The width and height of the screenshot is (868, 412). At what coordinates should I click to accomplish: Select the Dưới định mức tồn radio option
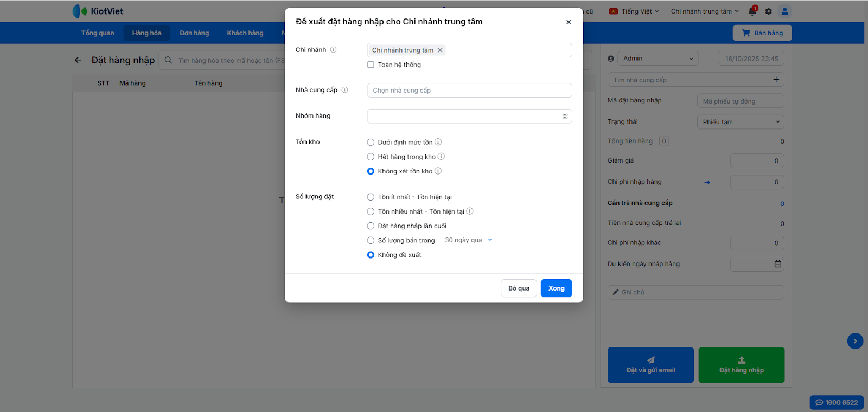371,143
